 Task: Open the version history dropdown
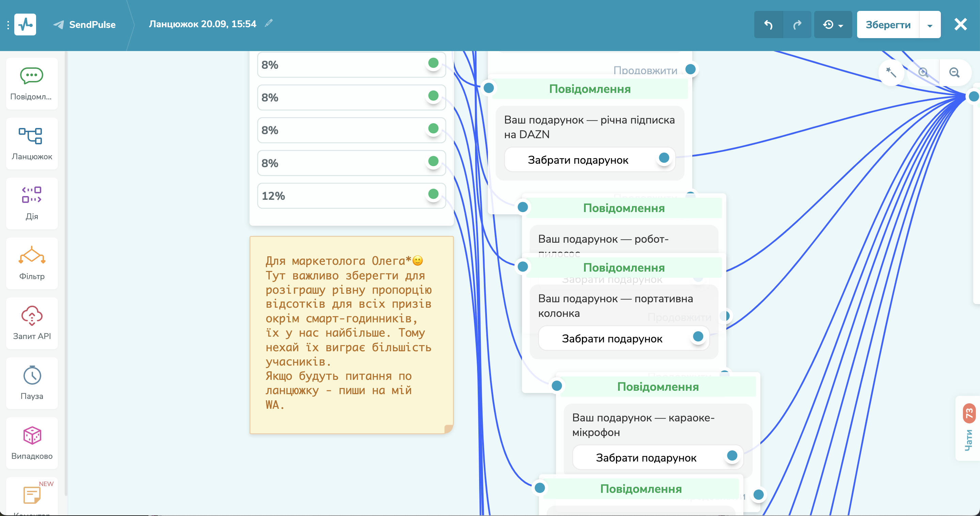pyautogui.click(x=833, y=24)
